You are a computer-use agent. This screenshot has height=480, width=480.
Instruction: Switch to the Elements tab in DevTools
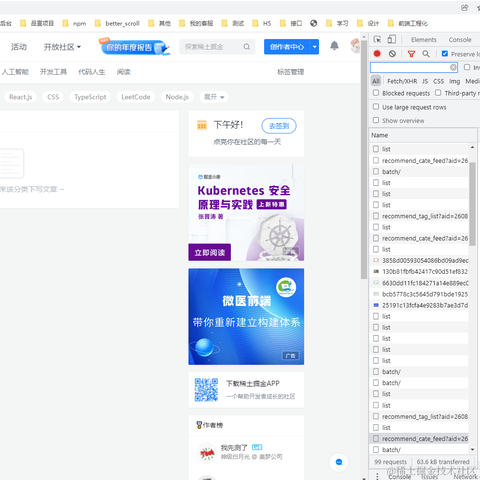pos(423,40)
